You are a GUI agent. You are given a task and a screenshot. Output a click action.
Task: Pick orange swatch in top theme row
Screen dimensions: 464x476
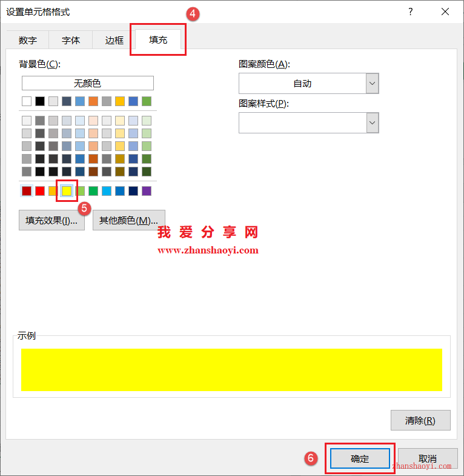click(x=93, y=101)
